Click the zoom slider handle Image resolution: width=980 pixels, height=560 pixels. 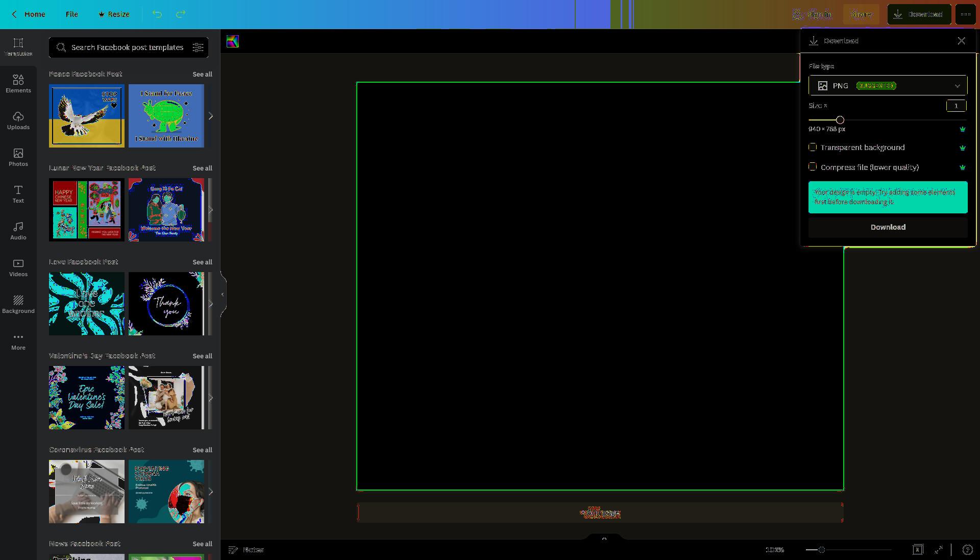821,550
